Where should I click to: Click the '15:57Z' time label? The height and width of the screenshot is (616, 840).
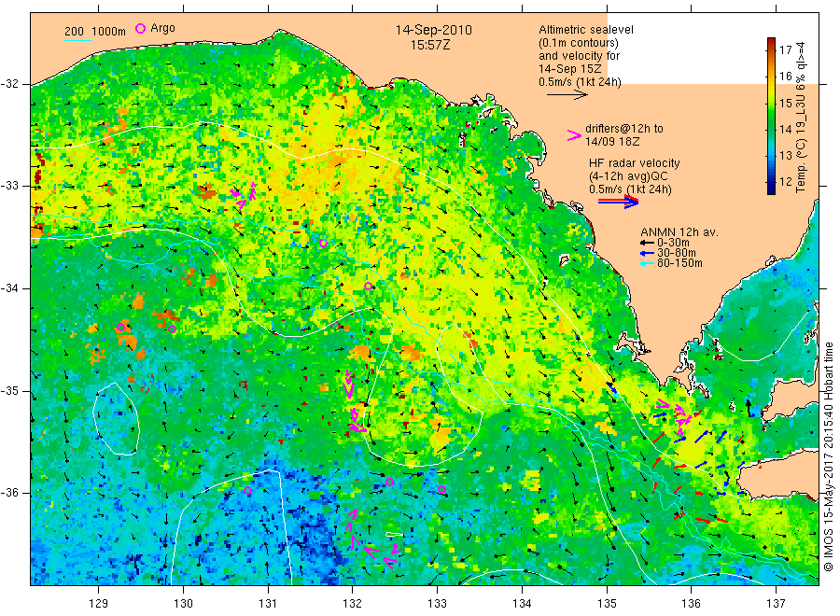click(430, 45)
